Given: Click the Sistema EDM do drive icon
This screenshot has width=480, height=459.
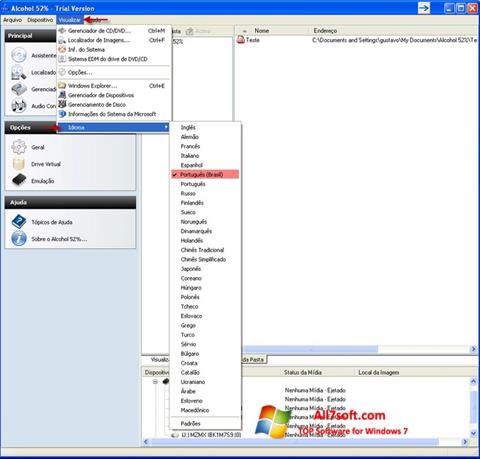Looking at the screenshot, I should pyautogui.click(x=62, y=59).
